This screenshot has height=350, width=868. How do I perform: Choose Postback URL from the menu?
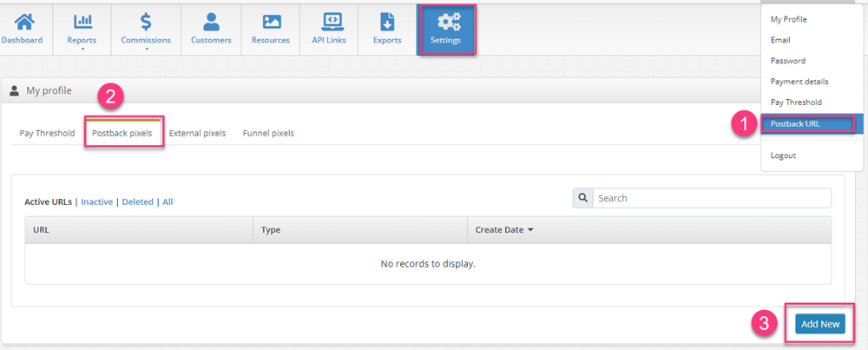(795, 123)
